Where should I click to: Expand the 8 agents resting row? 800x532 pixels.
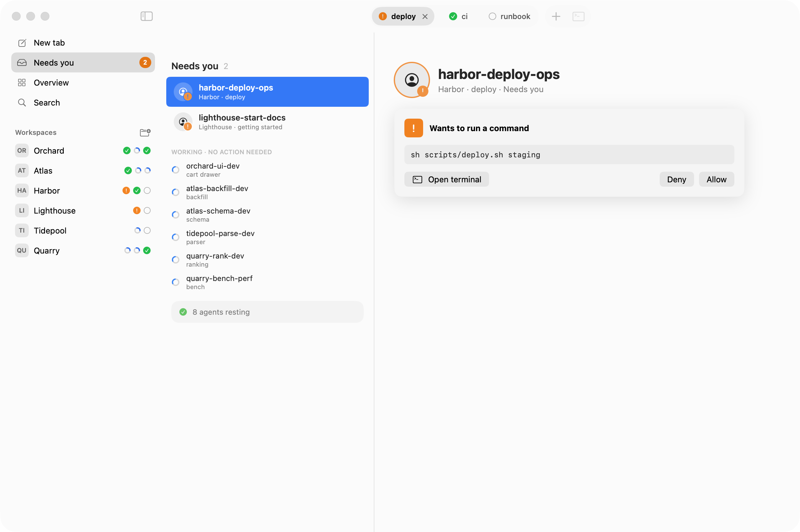pos(267,312)
